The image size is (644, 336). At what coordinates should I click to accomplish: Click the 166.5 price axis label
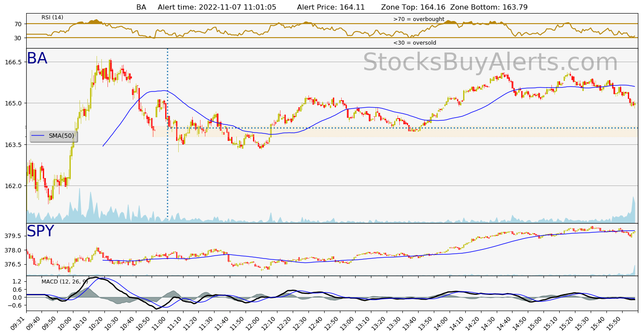point(14,62)
